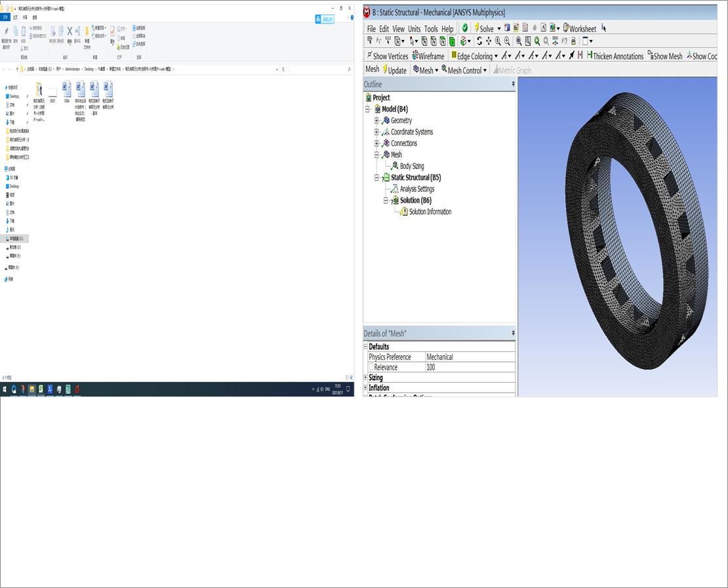Click the Solve lightning button

pyautogui.click(x=484, y=29)
